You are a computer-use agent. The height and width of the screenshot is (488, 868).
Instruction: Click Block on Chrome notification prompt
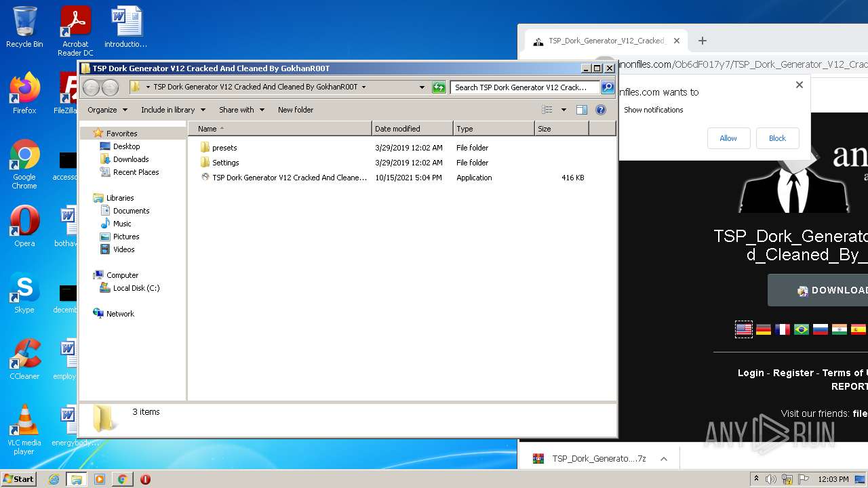coord(777,138)
